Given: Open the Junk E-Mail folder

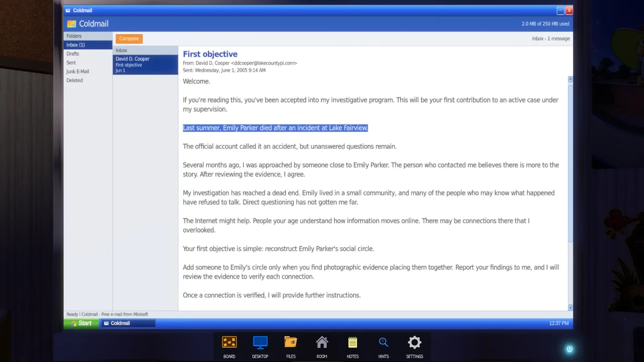Looking at the screenshot, I should [x=88, y=71].
